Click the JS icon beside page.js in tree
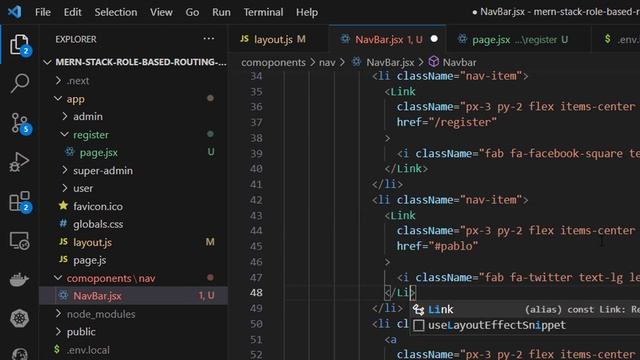The height and width of the screenshot is (360, 640). tap(63, 260)
